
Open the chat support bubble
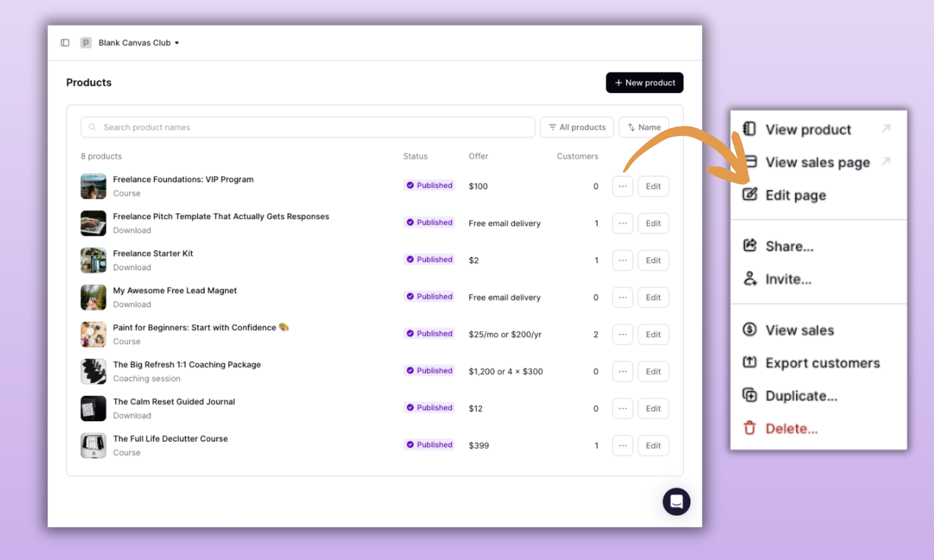tap(676, 502)
